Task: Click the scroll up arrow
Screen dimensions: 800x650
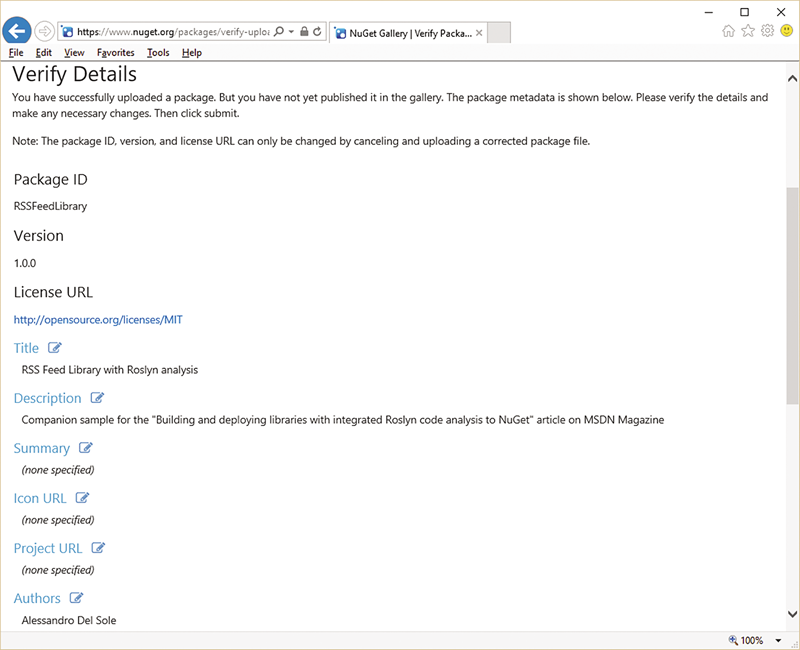Action: [x=792, y=78]
